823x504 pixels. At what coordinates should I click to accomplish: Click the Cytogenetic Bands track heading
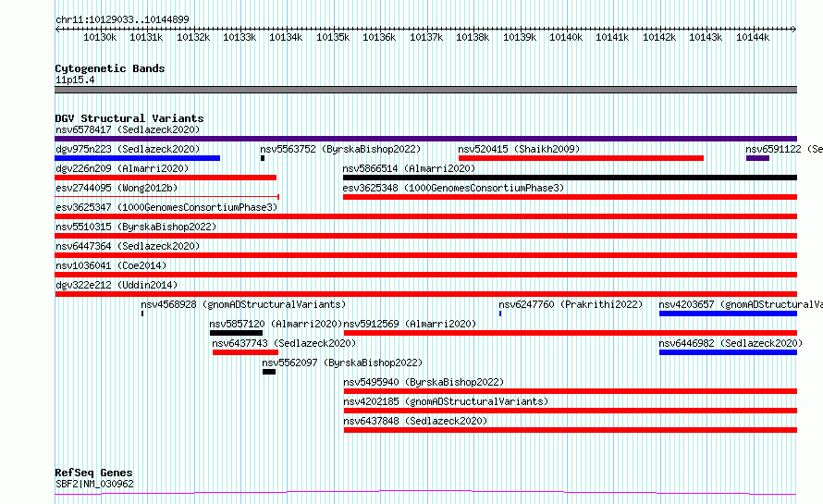click(110, 68)
